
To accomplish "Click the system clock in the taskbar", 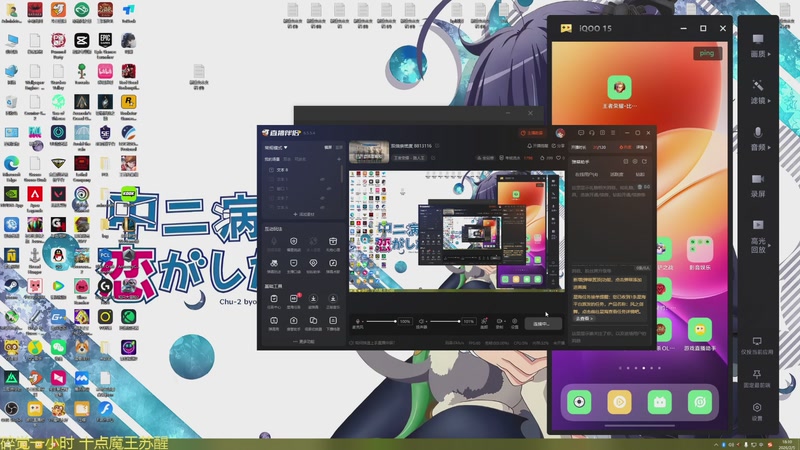I will pyautogui.click(x=787, y=444).
